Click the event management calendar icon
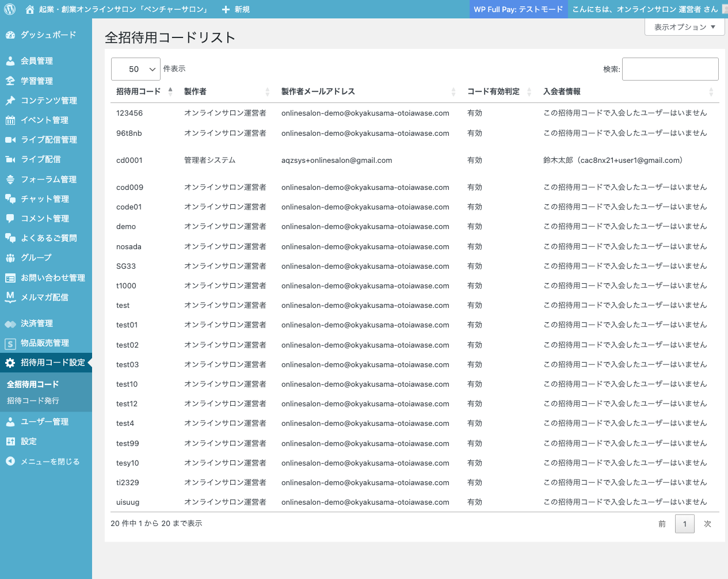The height and width of the screenshot is (579, 728). click(10, 120)
